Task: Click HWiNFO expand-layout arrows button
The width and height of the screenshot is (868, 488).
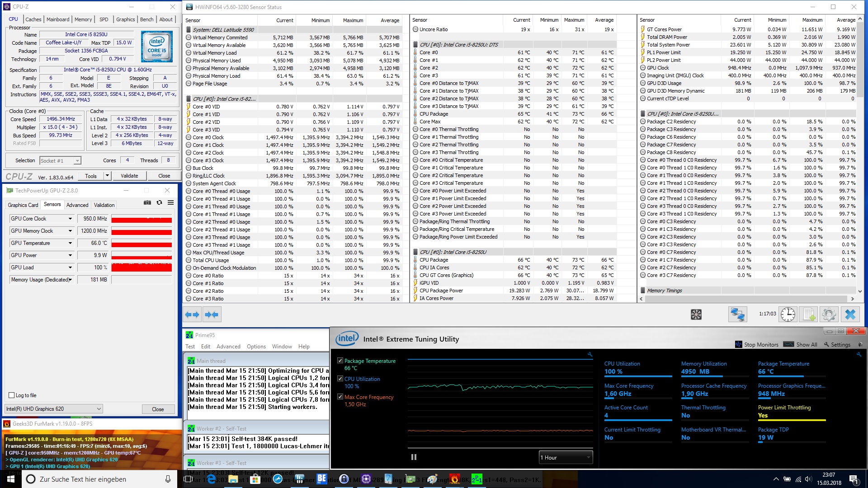Action: click(193, 314)
